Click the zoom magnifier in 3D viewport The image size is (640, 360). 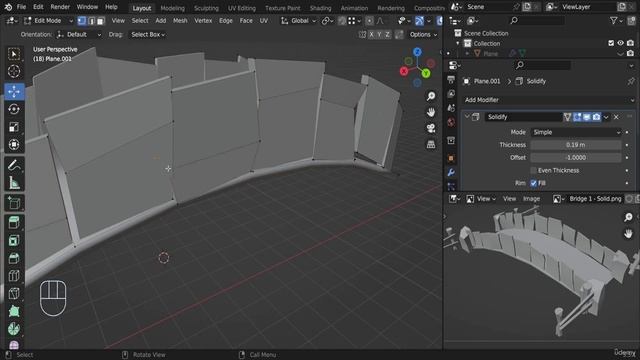coord(431,96)
